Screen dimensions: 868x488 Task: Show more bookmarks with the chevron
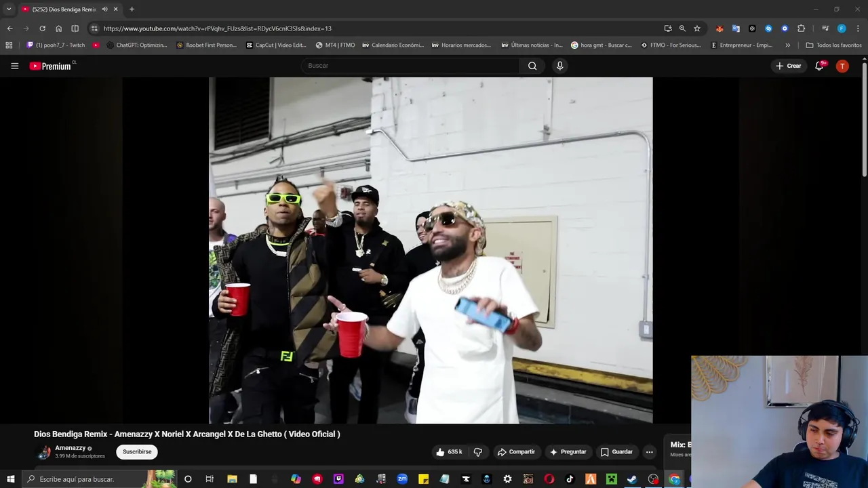click(787, 45)
